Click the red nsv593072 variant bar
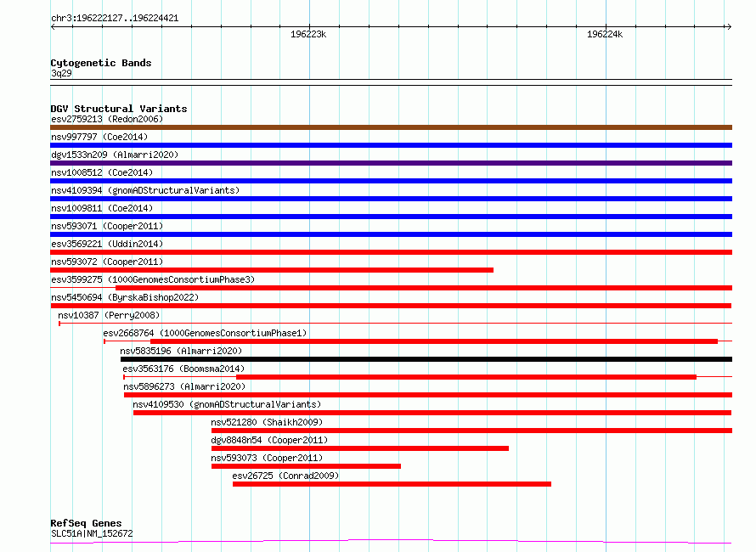 272,270
